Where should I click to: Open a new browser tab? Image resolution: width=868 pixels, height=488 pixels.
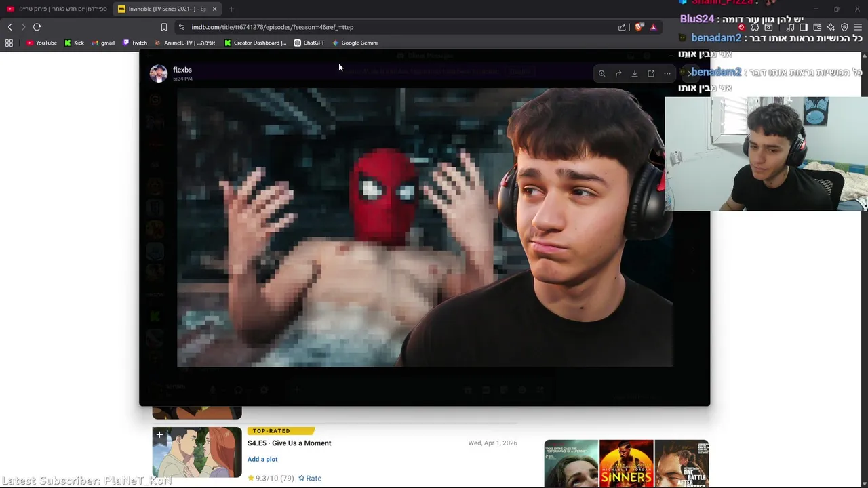coord(231,9)
